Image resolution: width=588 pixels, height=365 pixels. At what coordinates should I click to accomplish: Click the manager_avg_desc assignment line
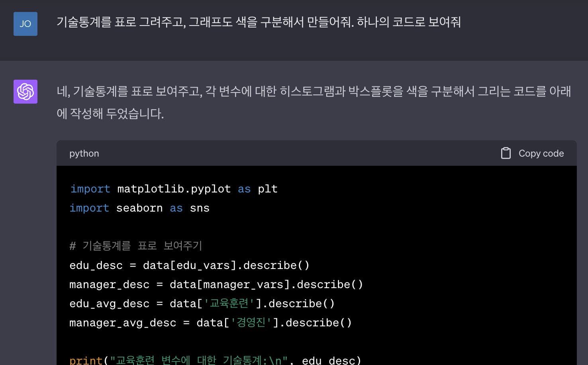pos(210,323)
